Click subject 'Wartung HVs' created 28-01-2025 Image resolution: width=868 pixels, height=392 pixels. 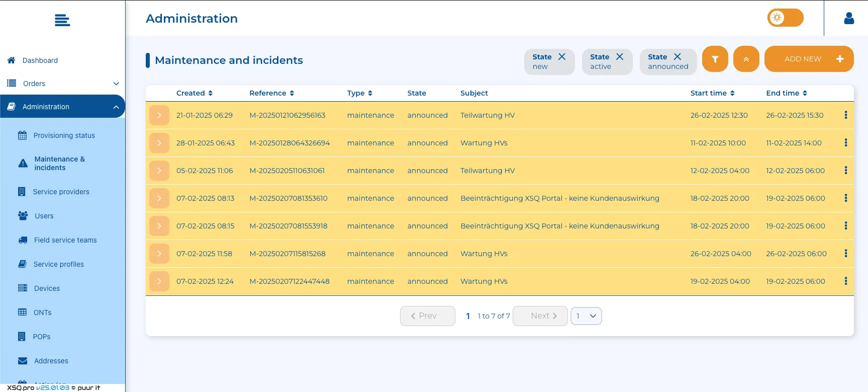click(x=484, y=143)
